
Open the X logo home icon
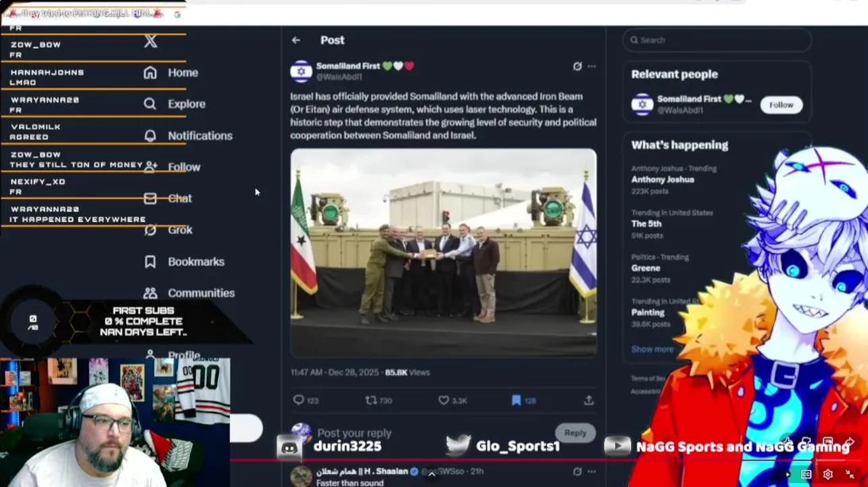[x=151, y=41]
